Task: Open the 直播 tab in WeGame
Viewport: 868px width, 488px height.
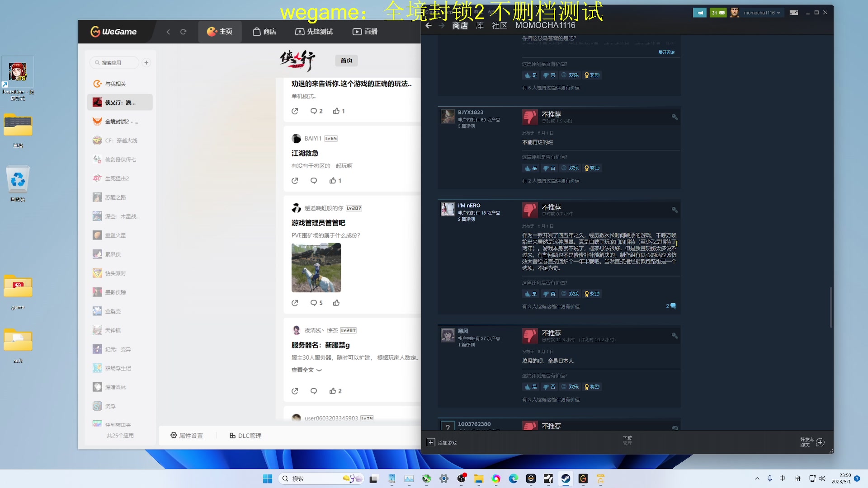Action: pyautogui.click(x=365, y=32)
